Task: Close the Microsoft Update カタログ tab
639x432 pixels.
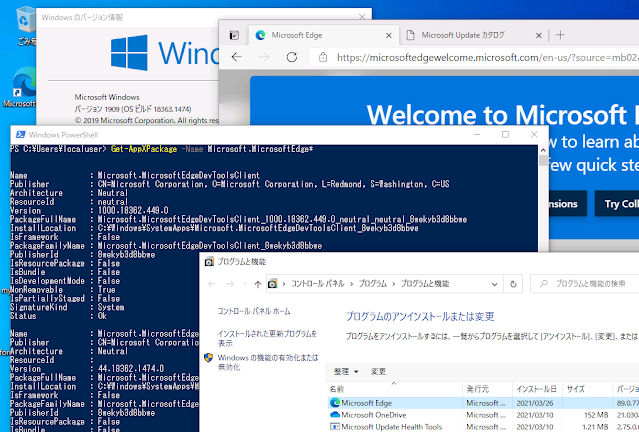Action: click(x=538, y=35)
